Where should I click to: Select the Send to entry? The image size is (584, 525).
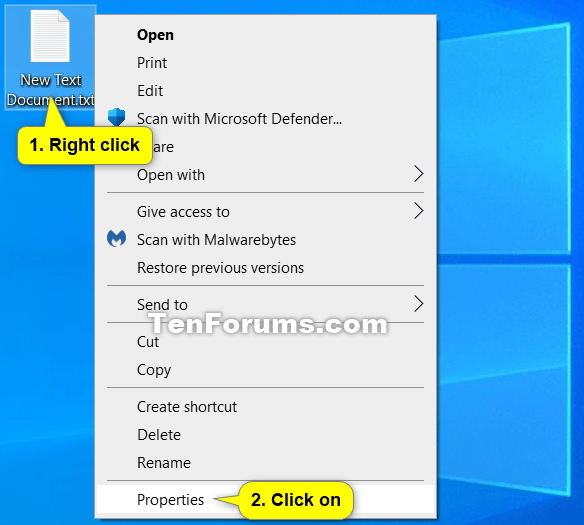(266, 305)
